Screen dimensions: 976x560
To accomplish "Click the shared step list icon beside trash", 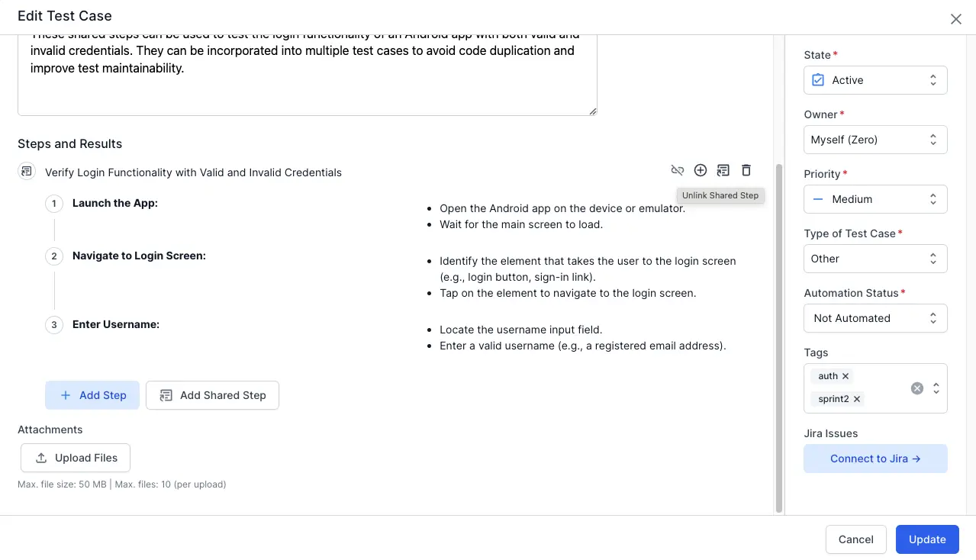I will [x=723, y=170].
